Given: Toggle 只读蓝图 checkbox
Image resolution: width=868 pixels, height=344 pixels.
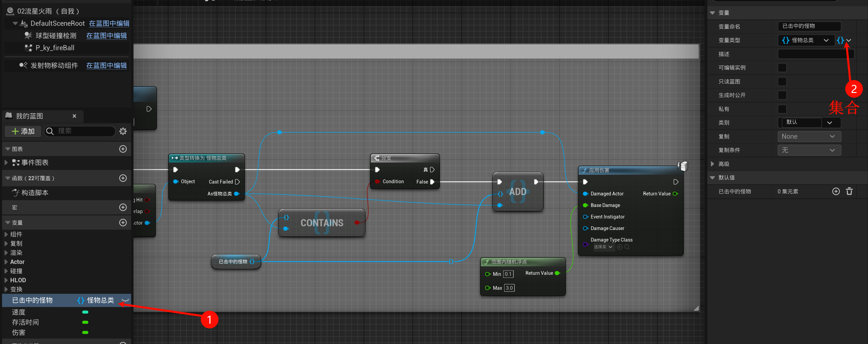Looking at the screenshot, I should (782, 82).
